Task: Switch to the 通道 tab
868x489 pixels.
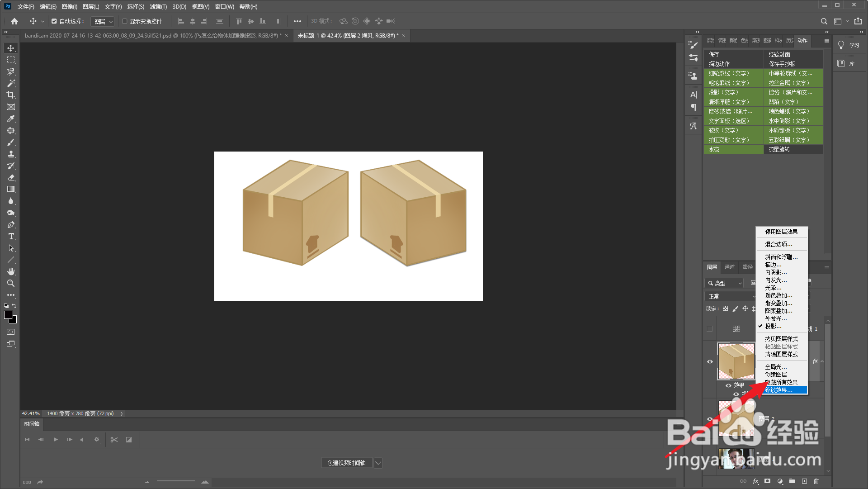Action: click(730, 267)
